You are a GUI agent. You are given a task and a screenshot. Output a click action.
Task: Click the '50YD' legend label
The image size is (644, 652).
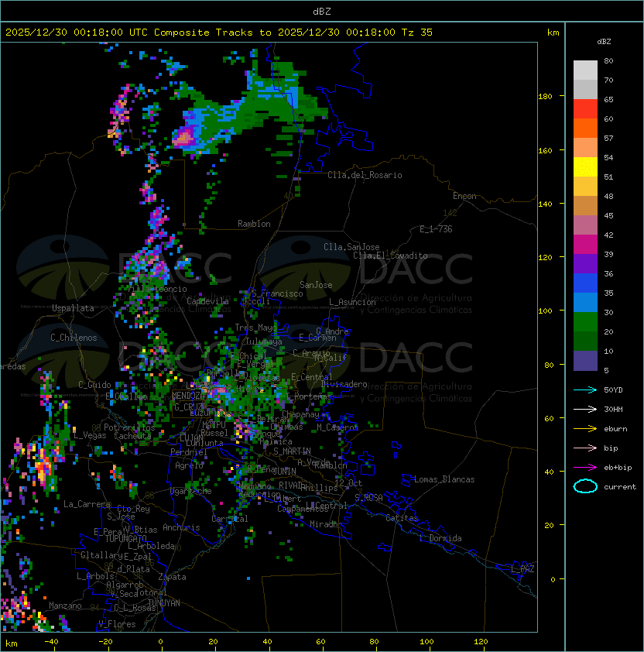(x=613, y=389)
